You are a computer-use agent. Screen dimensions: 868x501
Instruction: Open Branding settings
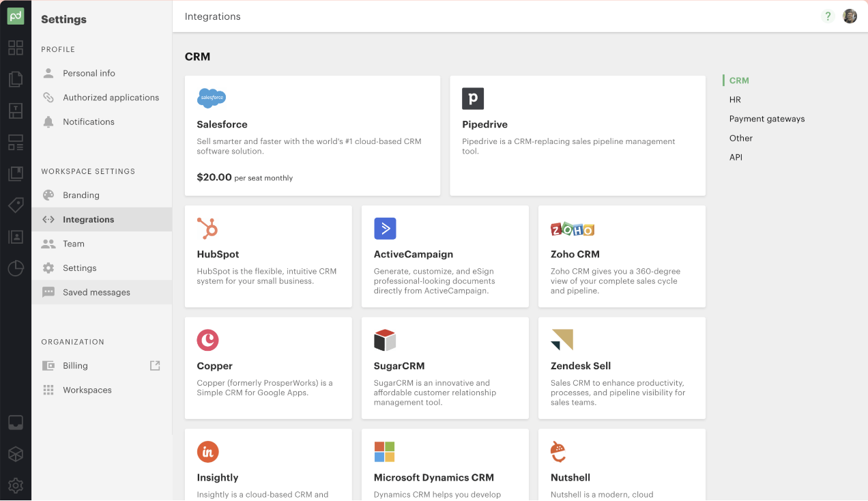[102, 195]
